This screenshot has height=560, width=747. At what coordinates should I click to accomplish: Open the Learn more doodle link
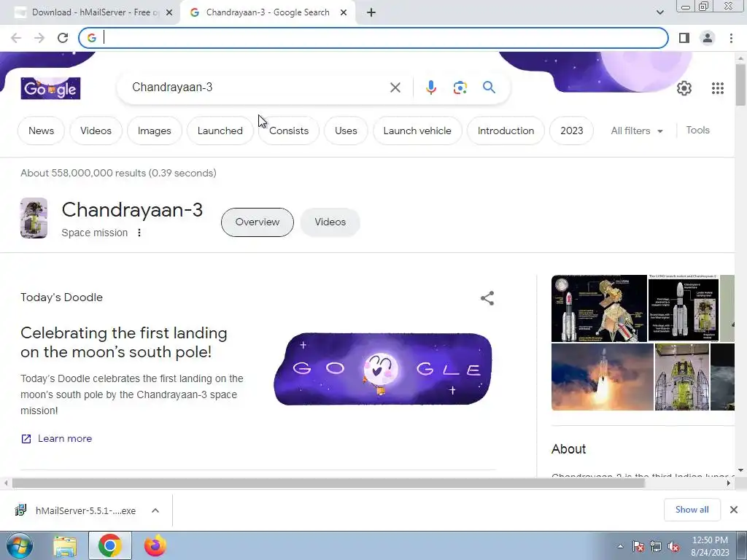56,438
